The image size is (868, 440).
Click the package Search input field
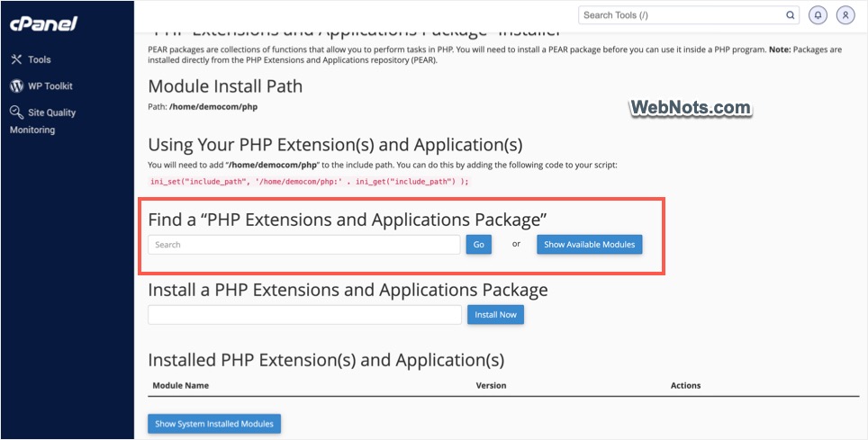click(x=304, y=245)
